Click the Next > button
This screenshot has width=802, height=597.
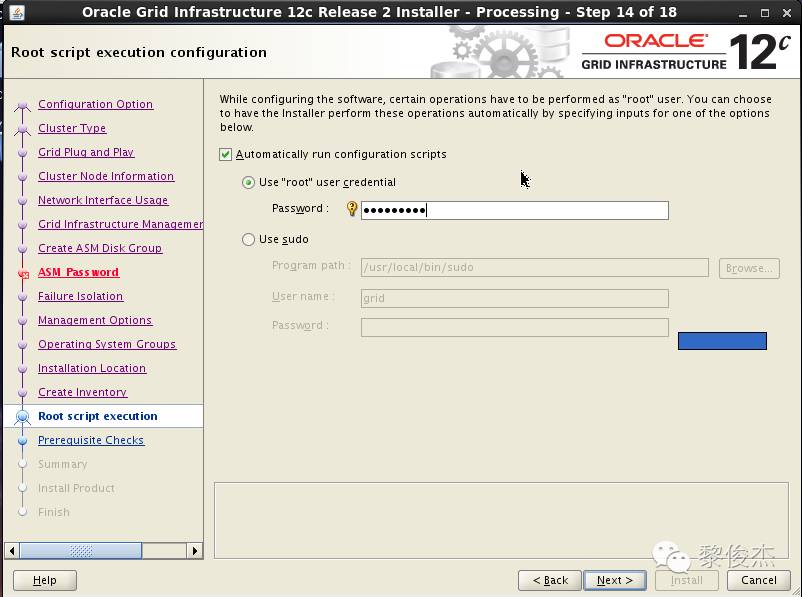click(x=615, y=580)
